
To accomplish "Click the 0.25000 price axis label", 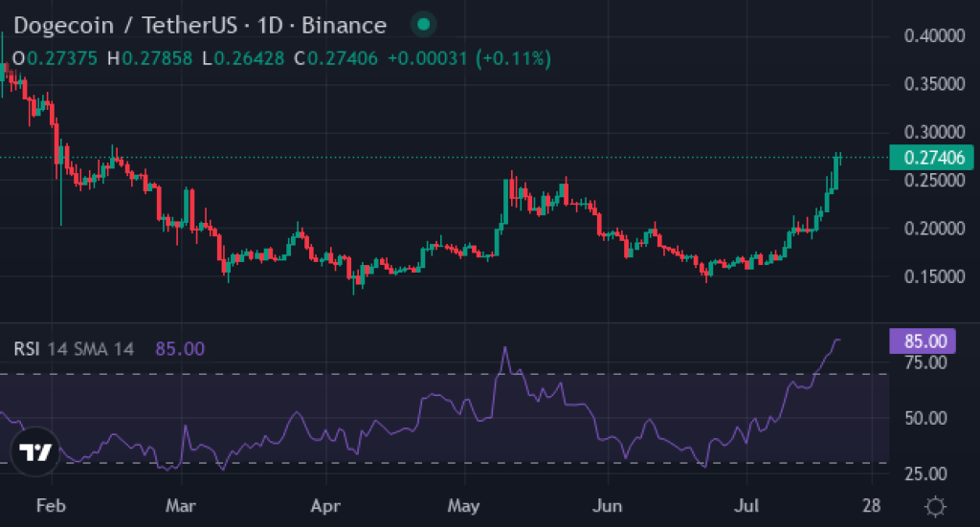I will [x=934, y=180].
